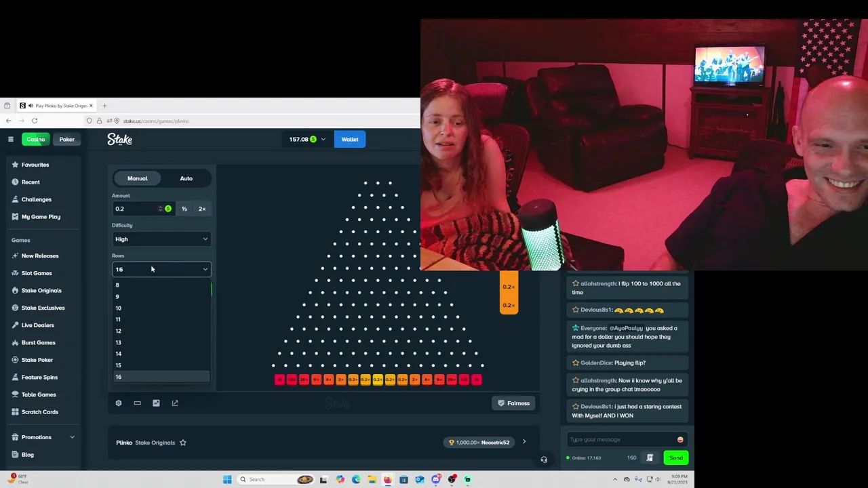Switch to Manual betting mode
This screenshot has width=868, height=488.
pos(138,178)
